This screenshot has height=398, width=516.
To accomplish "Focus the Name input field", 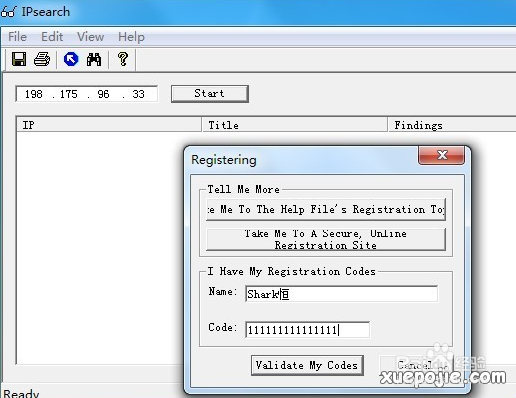I will click(x=341, y=294).
